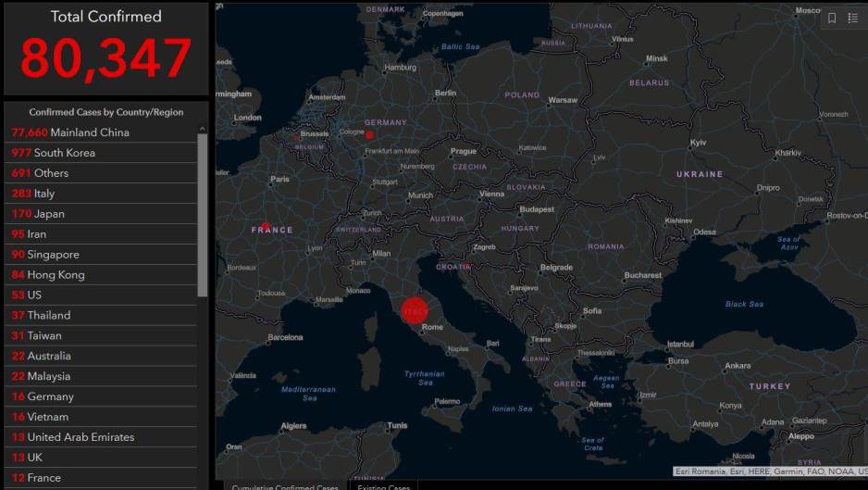Image resolution: width=868 pixels, height=490 pixels.
Task: Show the map legend icon
Action: tap(852, 18)
